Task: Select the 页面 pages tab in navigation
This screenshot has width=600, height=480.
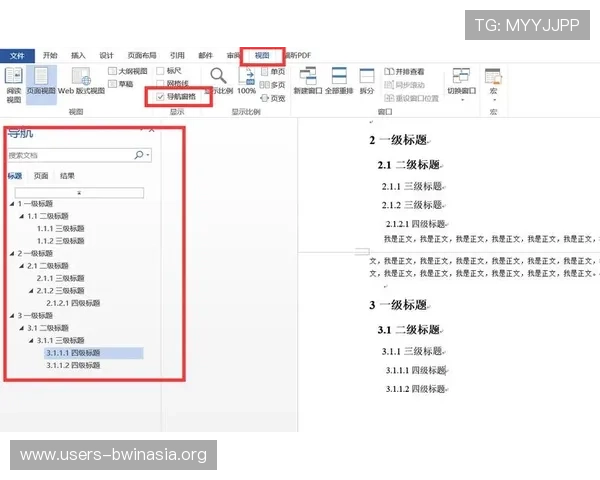Action: click(x=41, y=176)
